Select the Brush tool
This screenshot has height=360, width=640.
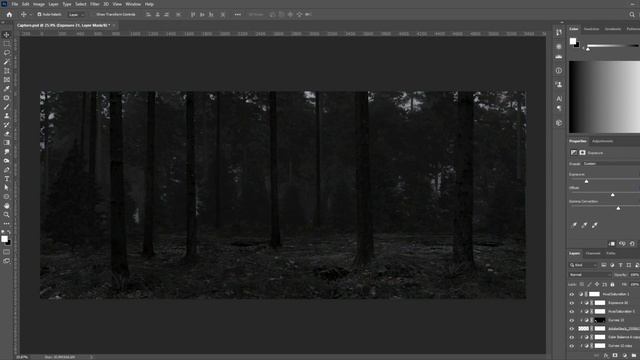[7, 107]
